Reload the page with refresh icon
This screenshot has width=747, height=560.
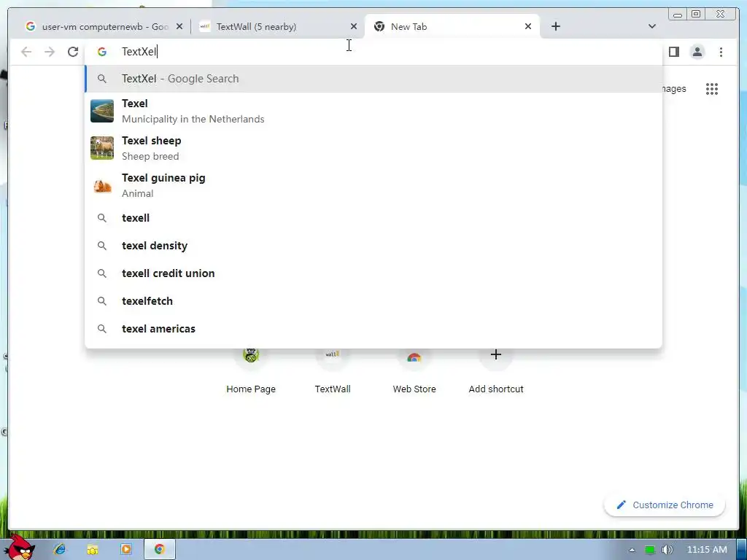pyautogui.click(x=73, y=52)
